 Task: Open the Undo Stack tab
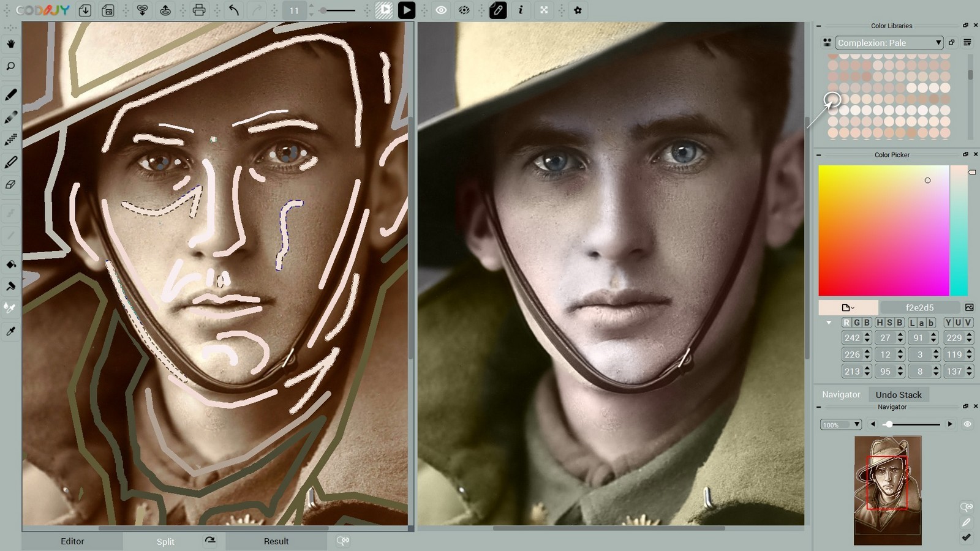tap(899, 394)
